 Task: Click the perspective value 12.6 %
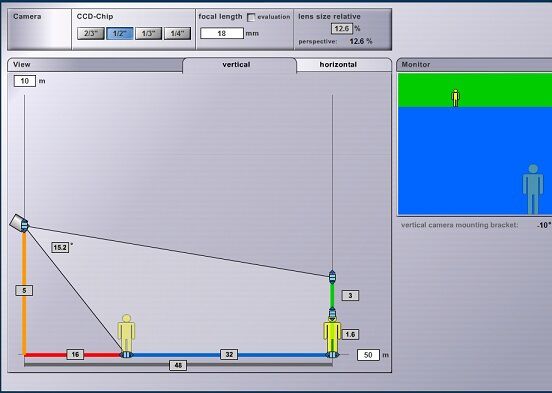click(x=361, y=41)
